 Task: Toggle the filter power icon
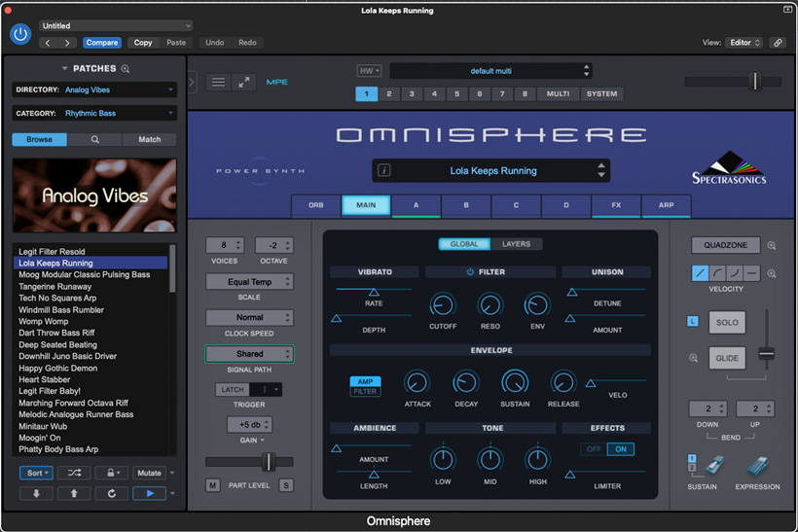click(x=470, y=272)
